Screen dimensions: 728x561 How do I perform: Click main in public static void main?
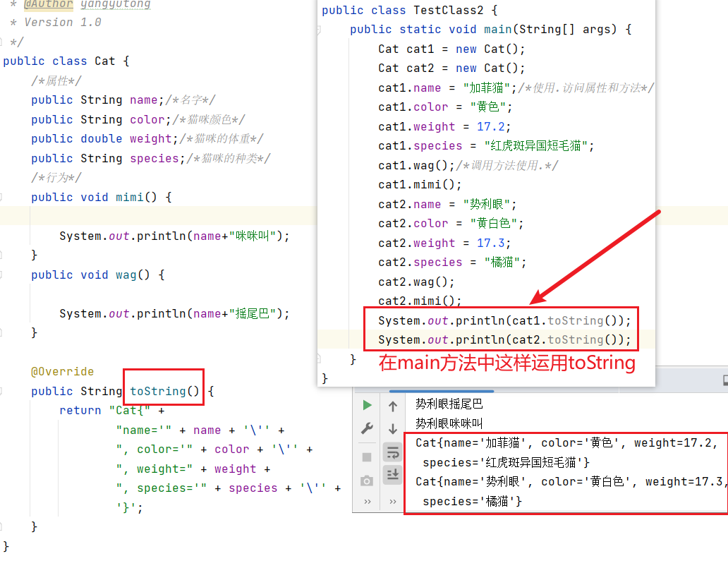(498, 29)
